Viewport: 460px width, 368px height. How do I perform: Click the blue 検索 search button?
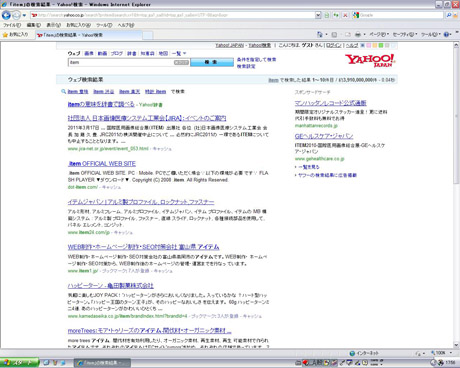[212, 62]
